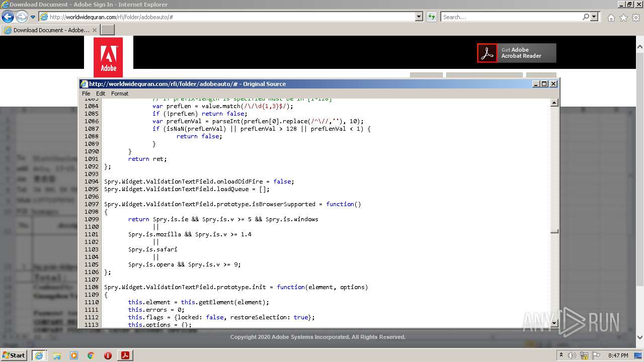Open Adobe Acrobat taskbar icon

[125, 355]
